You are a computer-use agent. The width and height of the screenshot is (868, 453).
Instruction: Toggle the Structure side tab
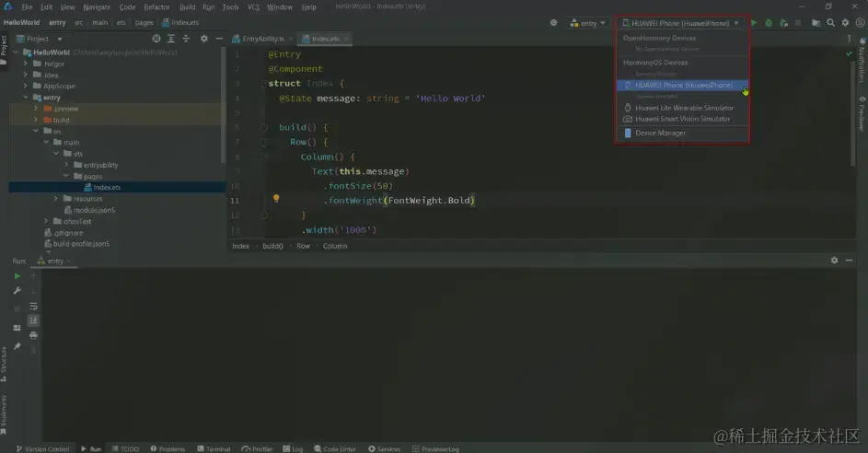4,364
